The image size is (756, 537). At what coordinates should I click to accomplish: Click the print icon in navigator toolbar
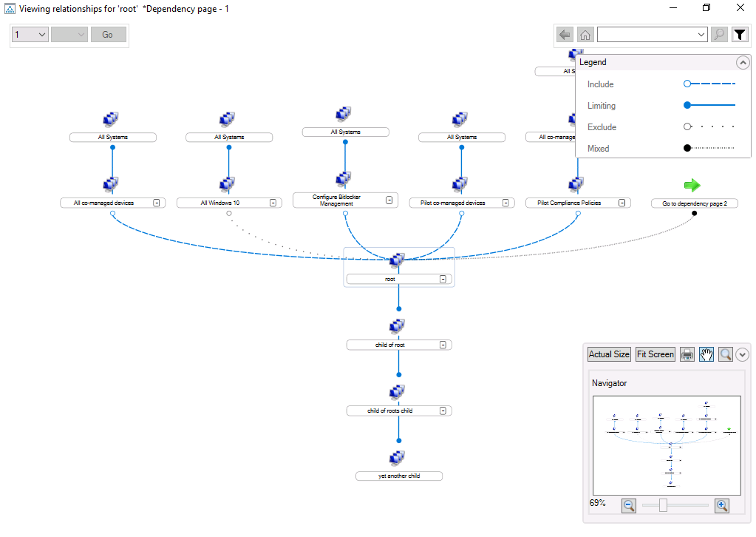pyautogui.click(x=687, y=354)
